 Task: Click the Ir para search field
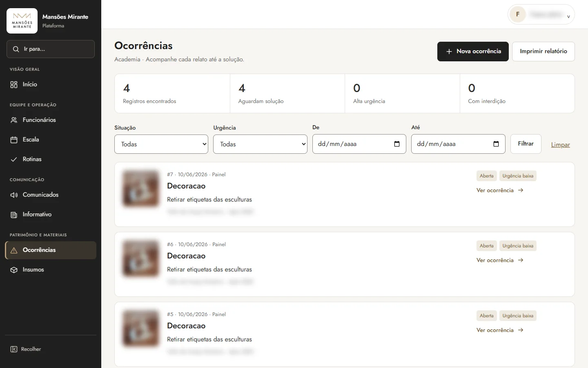(x=51, y=49)
